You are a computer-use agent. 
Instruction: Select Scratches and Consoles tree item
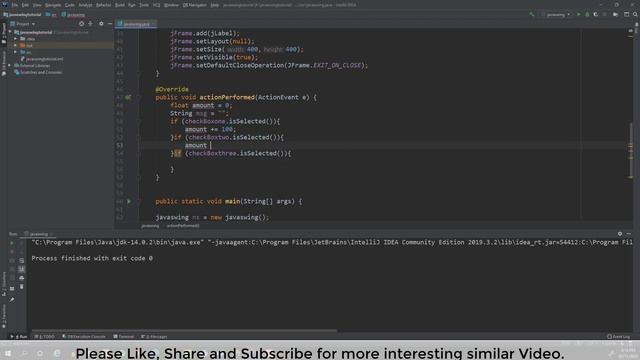(x=38, y=72)
